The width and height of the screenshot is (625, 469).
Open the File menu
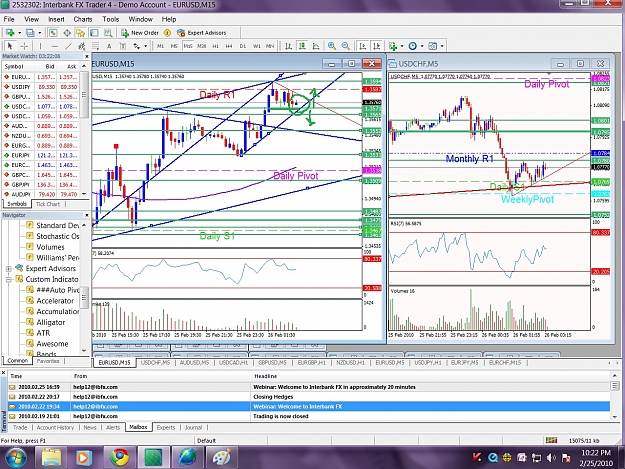pyautogui.click(x=9, y=19)
